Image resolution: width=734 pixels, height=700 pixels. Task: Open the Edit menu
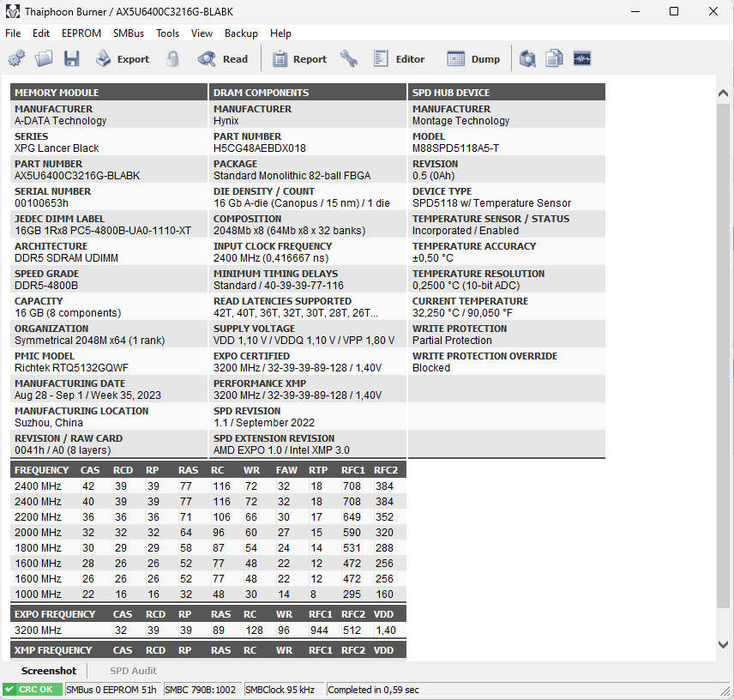pyautogui.click(x=41, y=33)
